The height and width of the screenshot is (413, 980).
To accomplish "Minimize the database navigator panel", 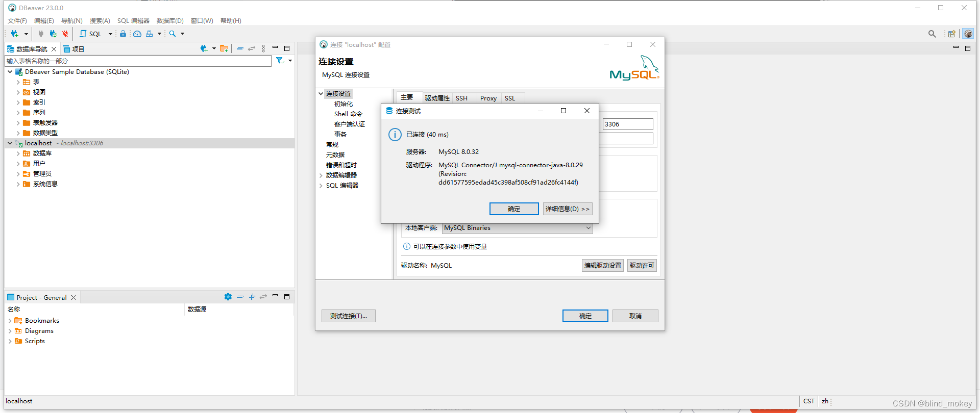I will coord(275,47).
